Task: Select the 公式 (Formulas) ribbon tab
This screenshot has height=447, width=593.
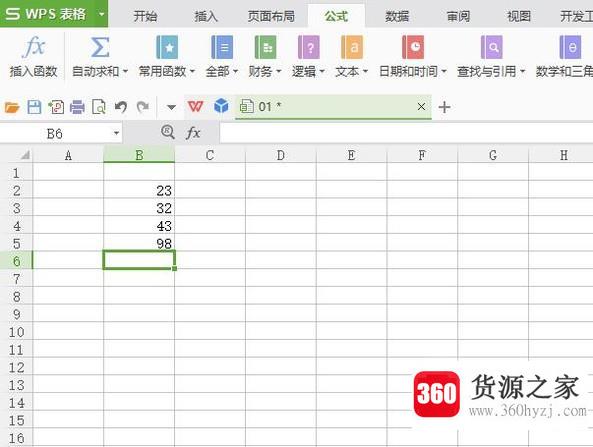Action: point(336,16)
